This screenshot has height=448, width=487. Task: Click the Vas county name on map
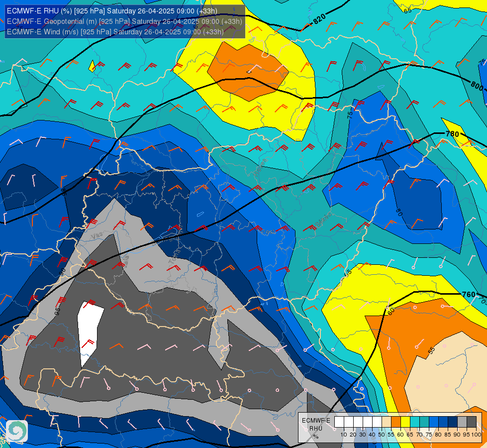click(97, 235)
